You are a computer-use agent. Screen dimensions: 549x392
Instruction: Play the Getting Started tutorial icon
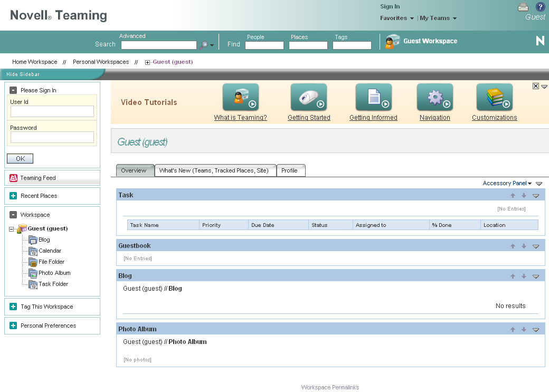pyautogui.click(x=308, y=97)
